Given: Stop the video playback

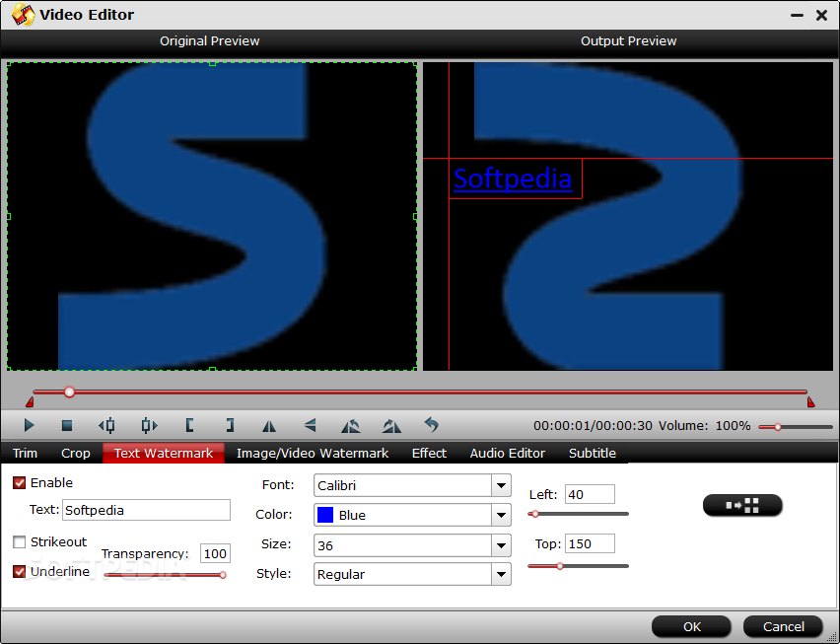Looking at the screenshot, I should coord(67,425).
